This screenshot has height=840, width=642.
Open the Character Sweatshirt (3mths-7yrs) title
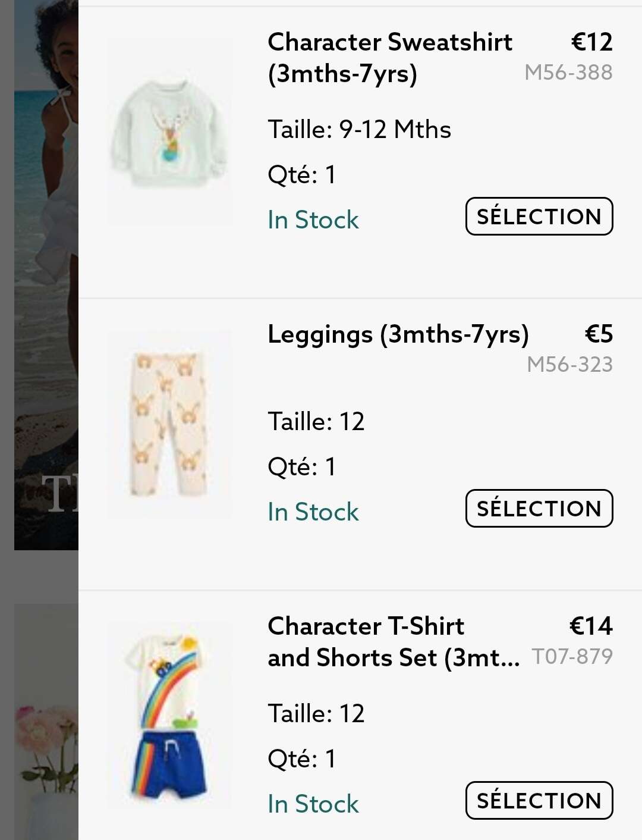(x=389, y=58)
